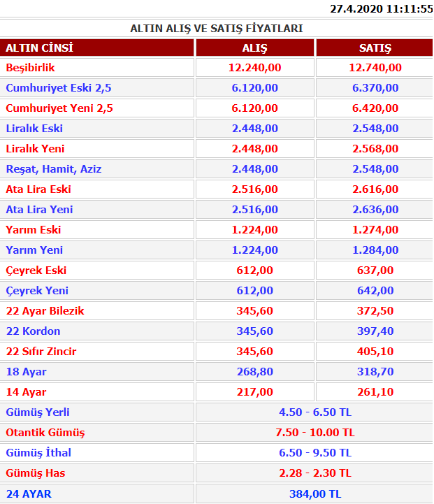
Task: Click Beşibirlik buy price 12.240,00
Action: [x=255, y=68]
